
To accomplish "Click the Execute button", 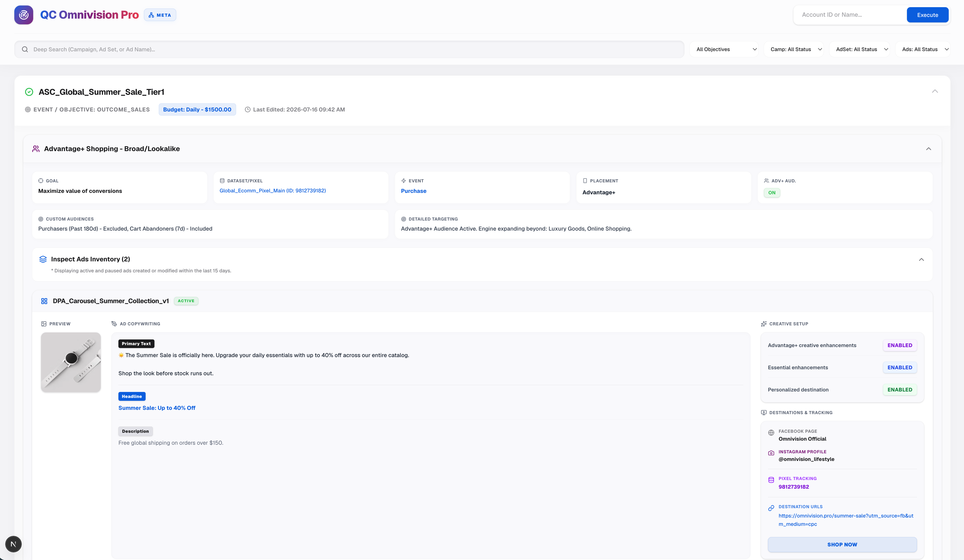I will (x=927, y=15).
